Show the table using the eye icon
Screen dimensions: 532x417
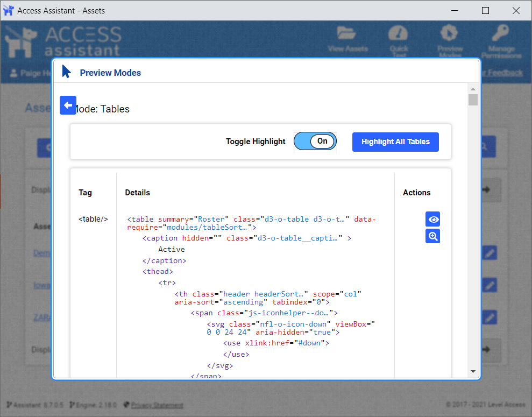pyautogui.click(x=432, y=219)
